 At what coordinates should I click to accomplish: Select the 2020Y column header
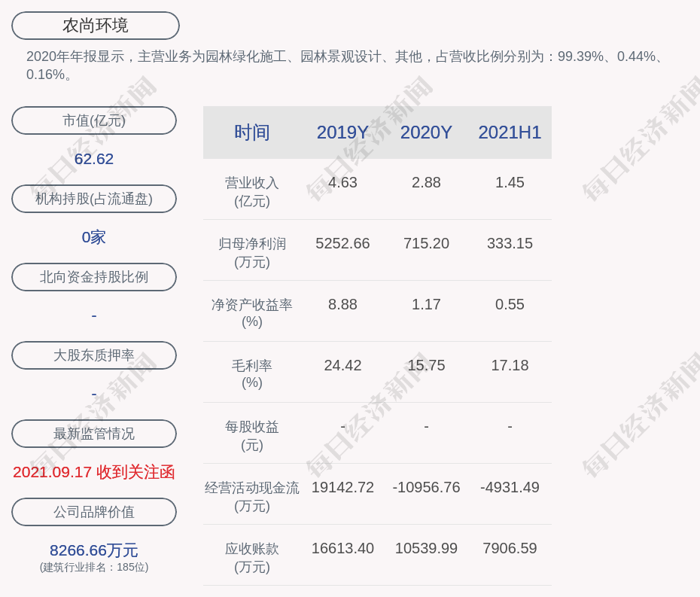point(426,132)
